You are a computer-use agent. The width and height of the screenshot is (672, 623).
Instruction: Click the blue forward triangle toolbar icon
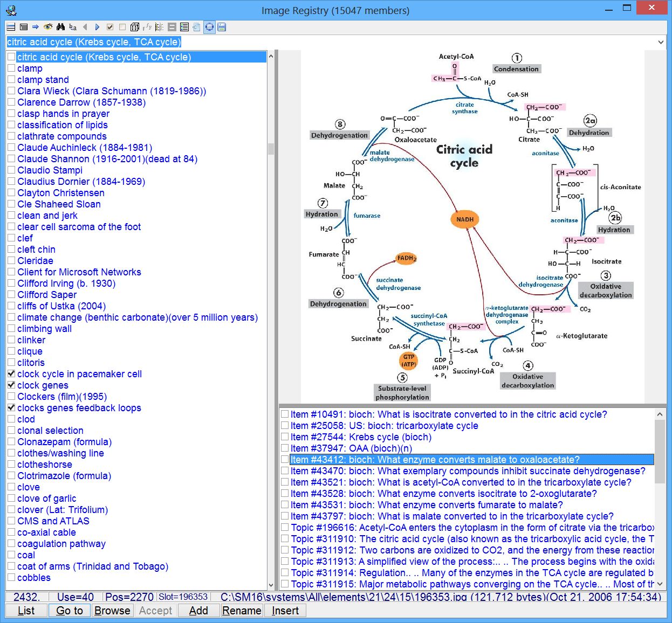click(x=97, y=27)
